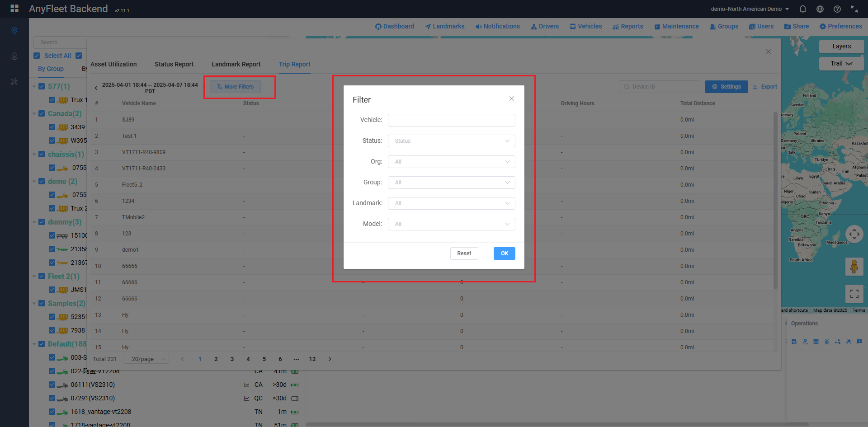Click the notification bell icon
The height and width of the screenshot is (427, 868).
pyautogui.click(x=803, y=9)
